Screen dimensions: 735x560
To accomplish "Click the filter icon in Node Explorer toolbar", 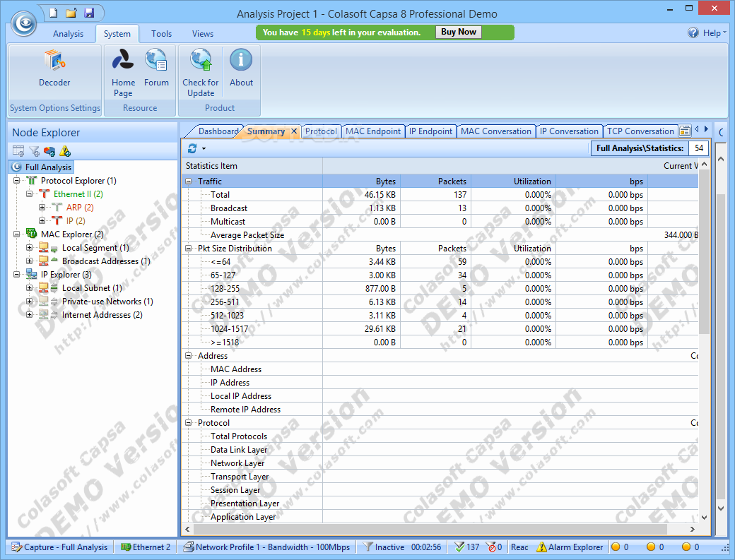I will [34, 151].
